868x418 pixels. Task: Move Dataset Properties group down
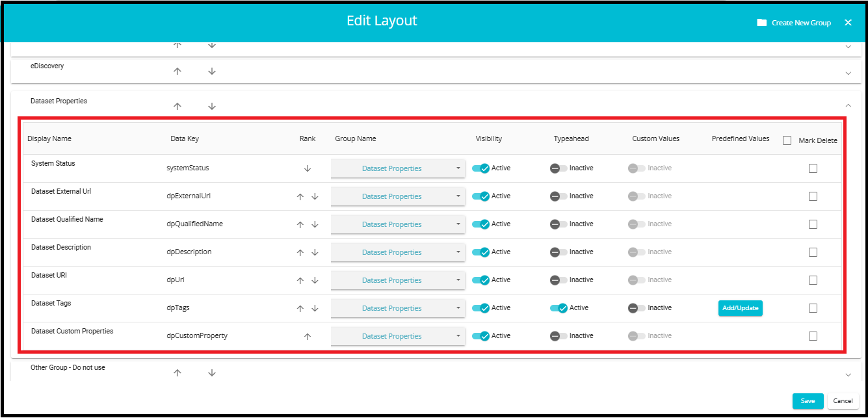click(212, 107)
